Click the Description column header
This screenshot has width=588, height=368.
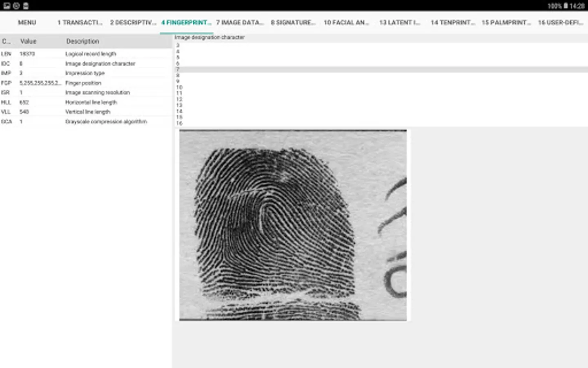click(82, 41)
